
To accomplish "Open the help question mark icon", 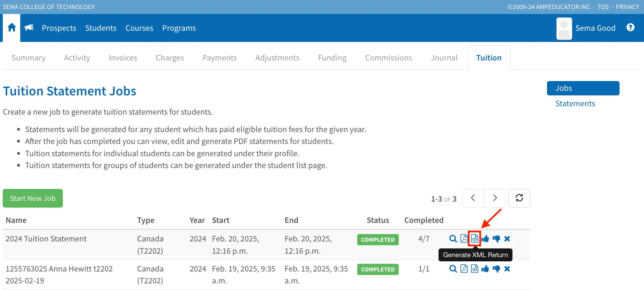I will pos(630,28).
